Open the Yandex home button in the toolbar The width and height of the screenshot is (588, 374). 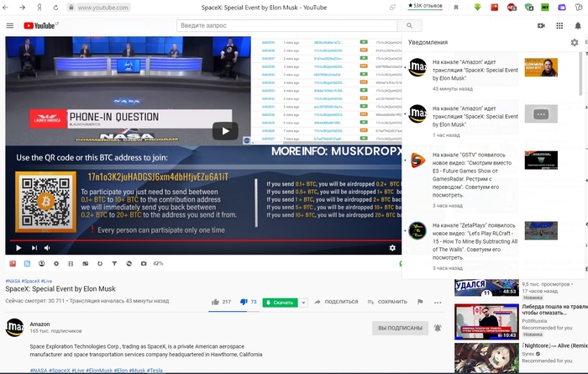(39, 8)
